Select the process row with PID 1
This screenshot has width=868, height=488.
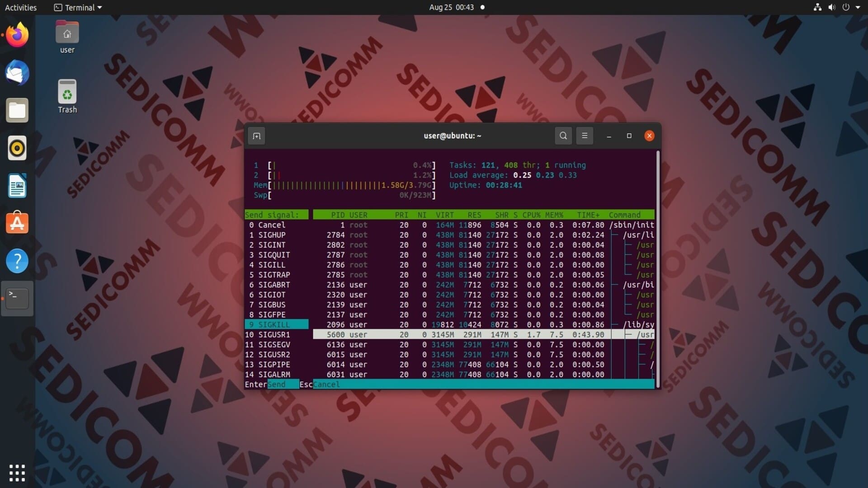pos(484,225)
